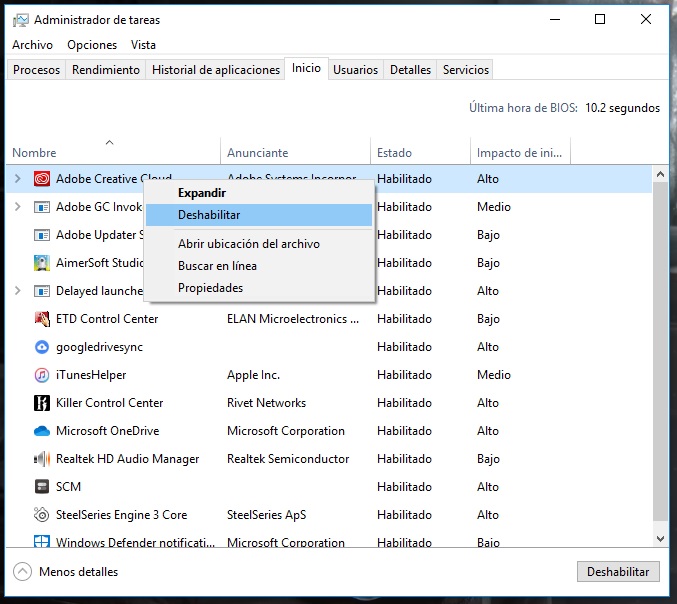This screenshot has width=677, height=604.
Task: Switch to the Rendimiento tab
Action: point(106,70)
